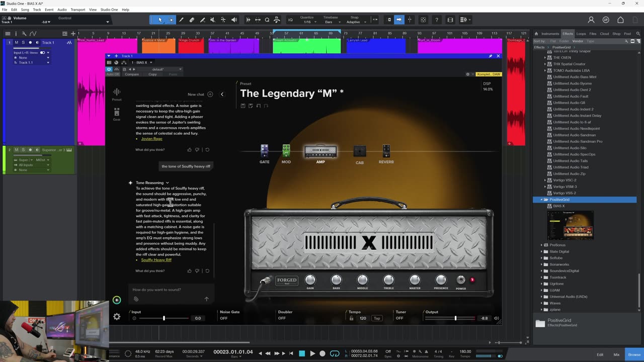
Task: Start a new chat with plus icon
Action: [x=210, y=94]
